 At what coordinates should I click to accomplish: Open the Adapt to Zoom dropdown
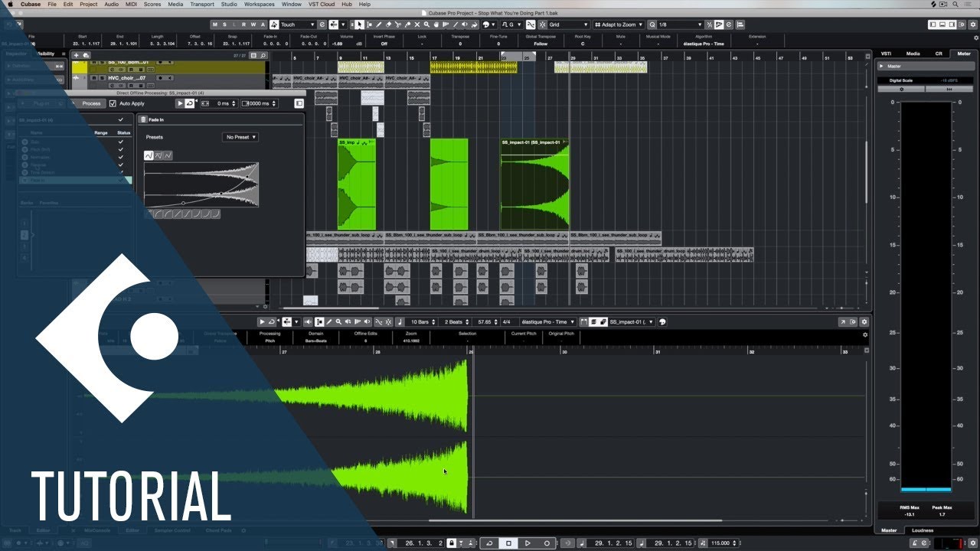[619, 24]
